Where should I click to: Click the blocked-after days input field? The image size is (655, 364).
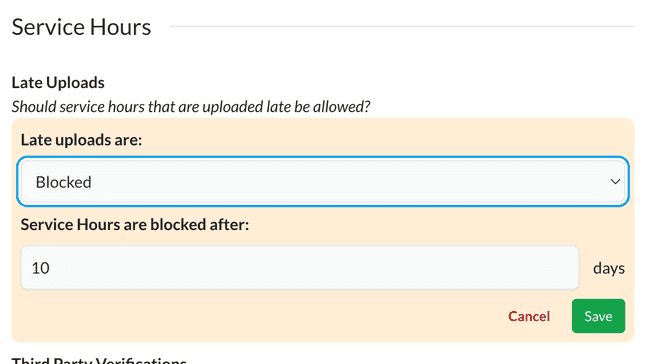coord(300,267)
